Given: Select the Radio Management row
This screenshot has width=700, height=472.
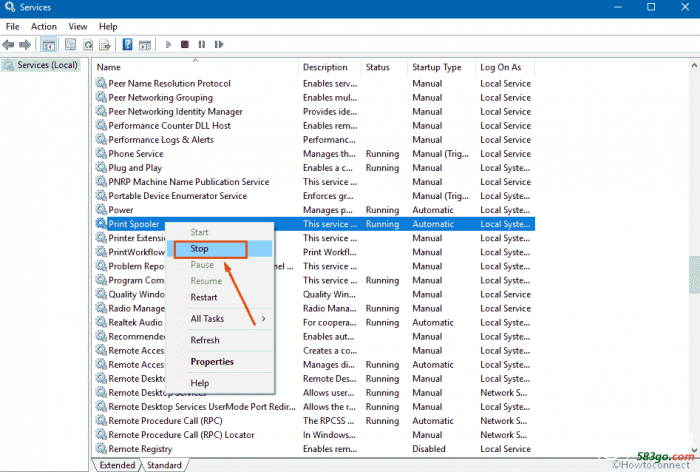Looking at the screenshot, I should tap(314, 308).
